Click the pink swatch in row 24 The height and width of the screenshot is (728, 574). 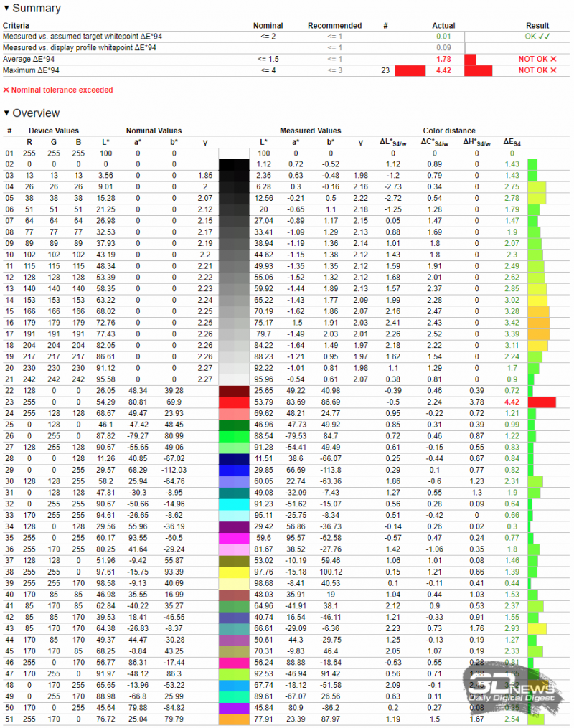tap(234, 413)
